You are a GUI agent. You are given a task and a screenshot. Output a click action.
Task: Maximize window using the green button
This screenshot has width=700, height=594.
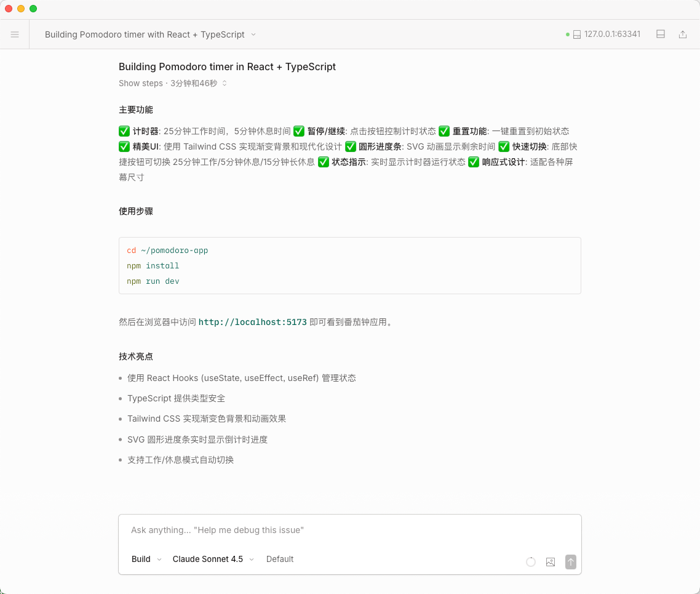33,9
